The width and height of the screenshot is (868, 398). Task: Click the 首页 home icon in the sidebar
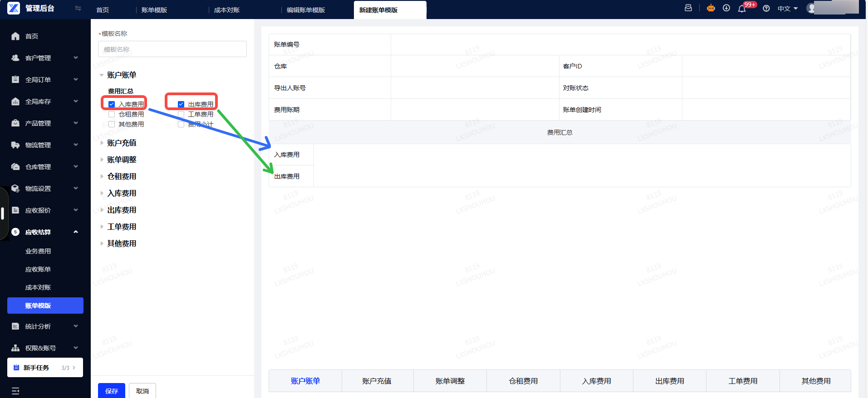(x=15, y=36)
